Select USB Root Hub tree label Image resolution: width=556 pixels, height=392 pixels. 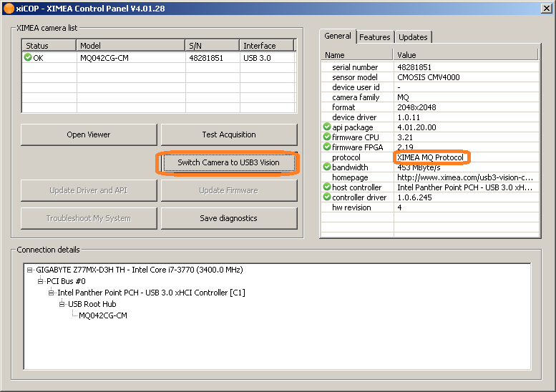coord(92,304)
